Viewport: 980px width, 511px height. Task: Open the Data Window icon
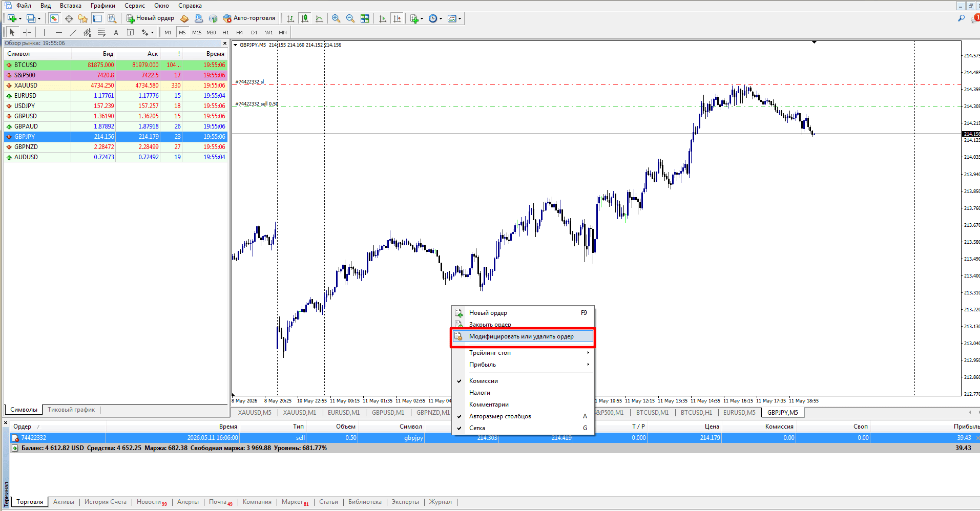click(69, 18)
